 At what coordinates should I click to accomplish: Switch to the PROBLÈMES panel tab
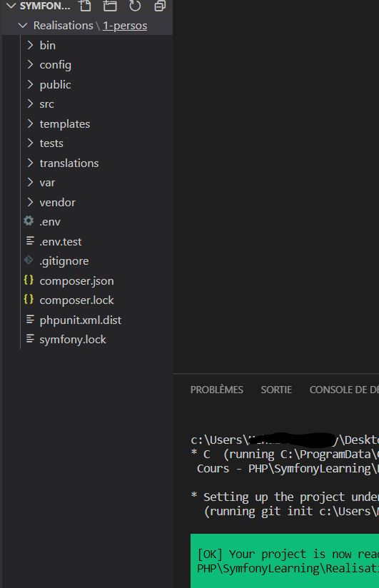point(216,390)
